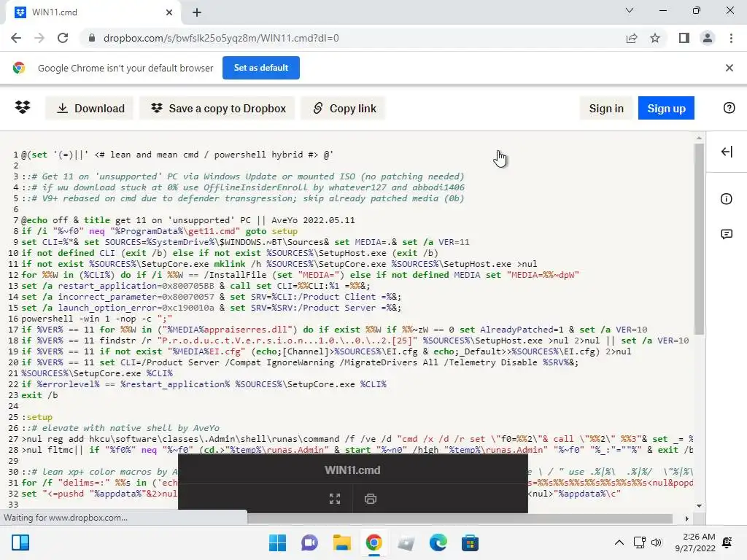Click the horizontal scrollbar right arrow
Image resolution: width=747 pixels, height=560 pixels.
tap(686, 518)
